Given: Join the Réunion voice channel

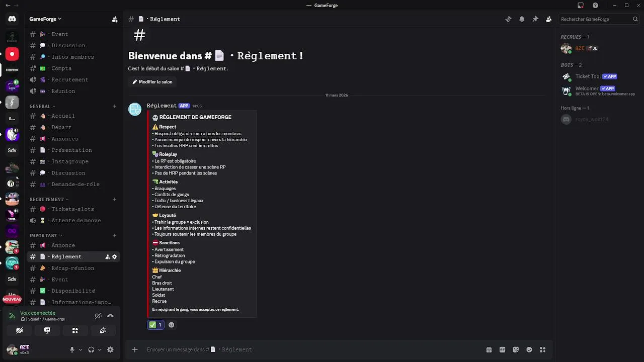Looking at the screenshot, I should (x=73, y=92).
